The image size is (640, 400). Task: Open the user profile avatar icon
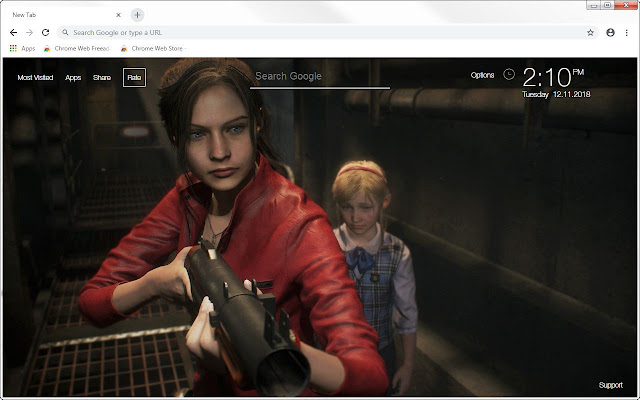click(610, 33)
